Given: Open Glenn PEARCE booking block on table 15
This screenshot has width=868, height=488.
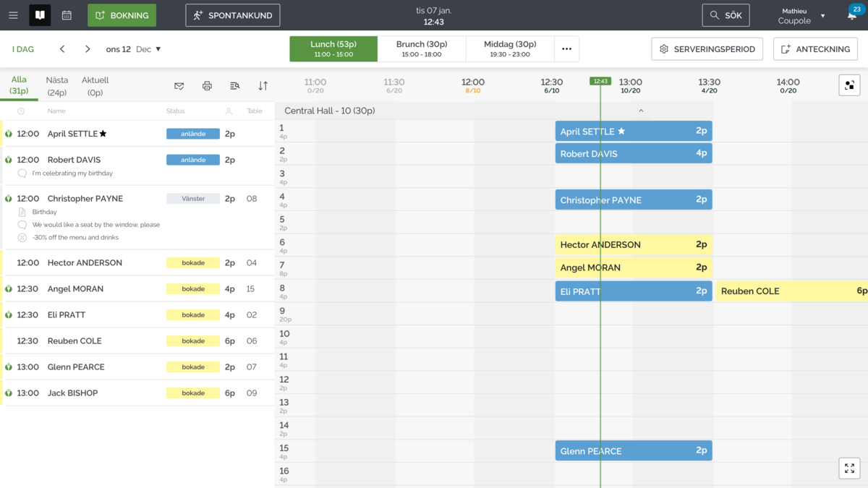Looking at the screenshot, I should 634,450.
